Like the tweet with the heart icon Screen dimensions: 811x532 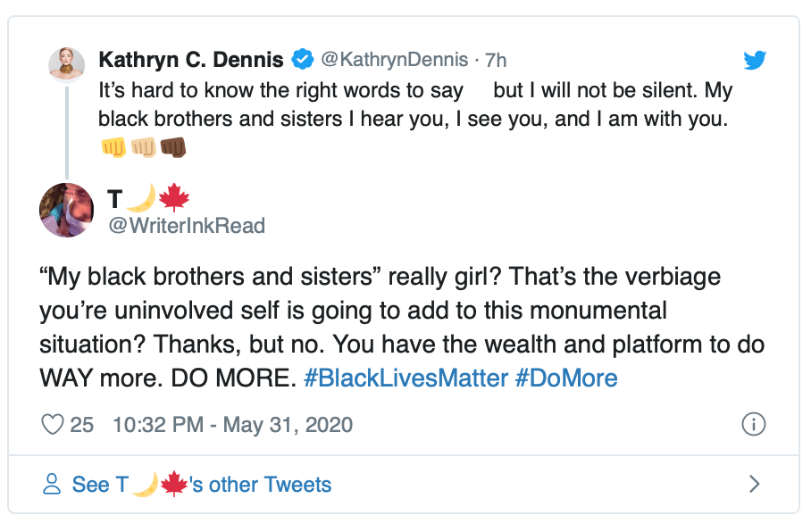click(x=53, y=425)
